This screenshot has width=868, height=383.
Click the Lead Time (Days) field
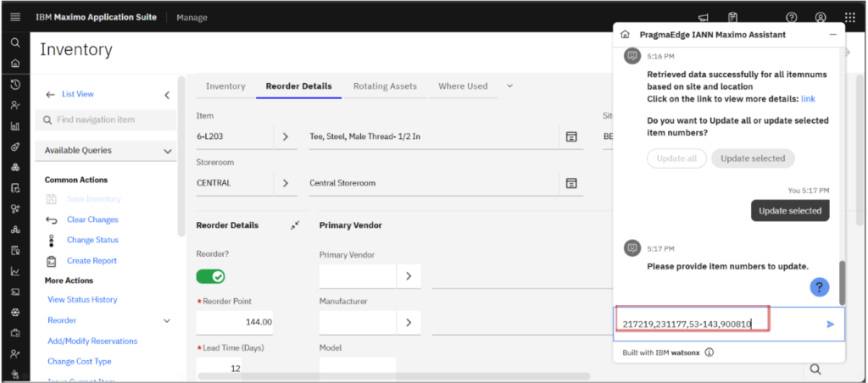coord(220,368)
